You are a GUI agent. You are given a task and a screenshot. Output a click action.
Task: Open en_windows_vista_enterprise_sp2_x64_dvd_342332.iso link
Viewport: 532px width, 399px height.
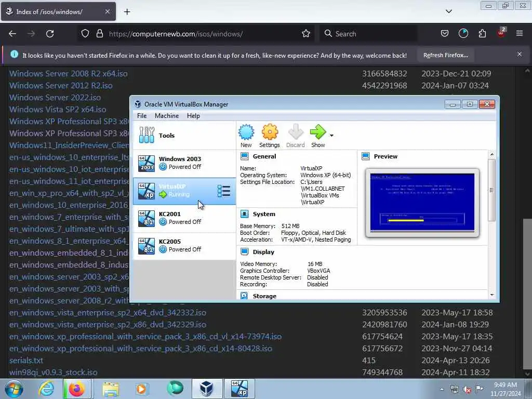coord(108,312)
